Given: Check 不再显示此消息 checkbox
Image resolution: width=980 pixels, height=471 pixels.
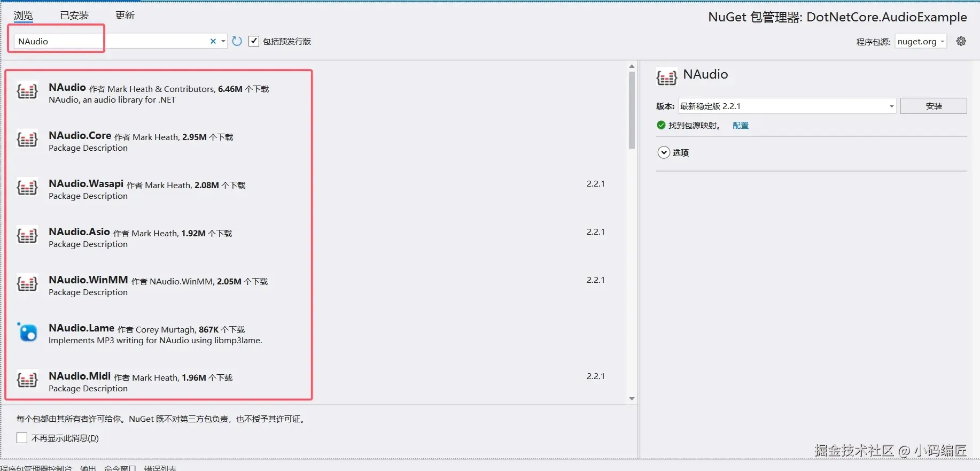Looking at the screenshot, I should point(22,438).
